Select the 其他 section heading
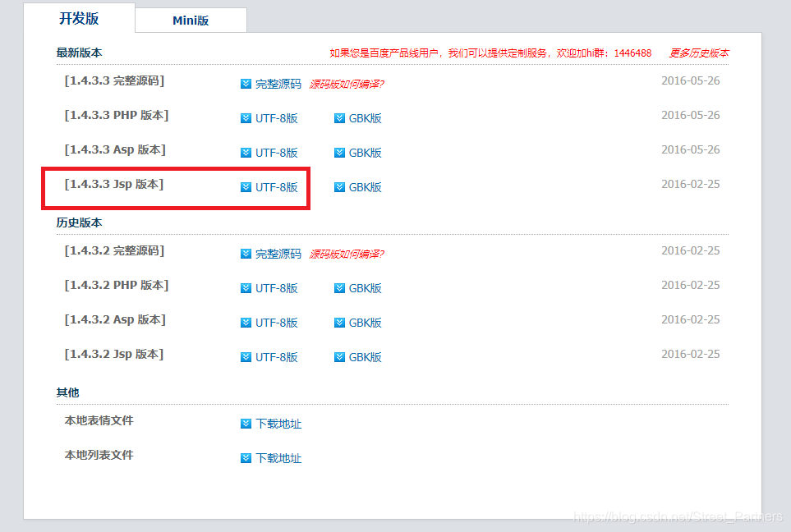The image size is (791, 532). coord(67,392)
